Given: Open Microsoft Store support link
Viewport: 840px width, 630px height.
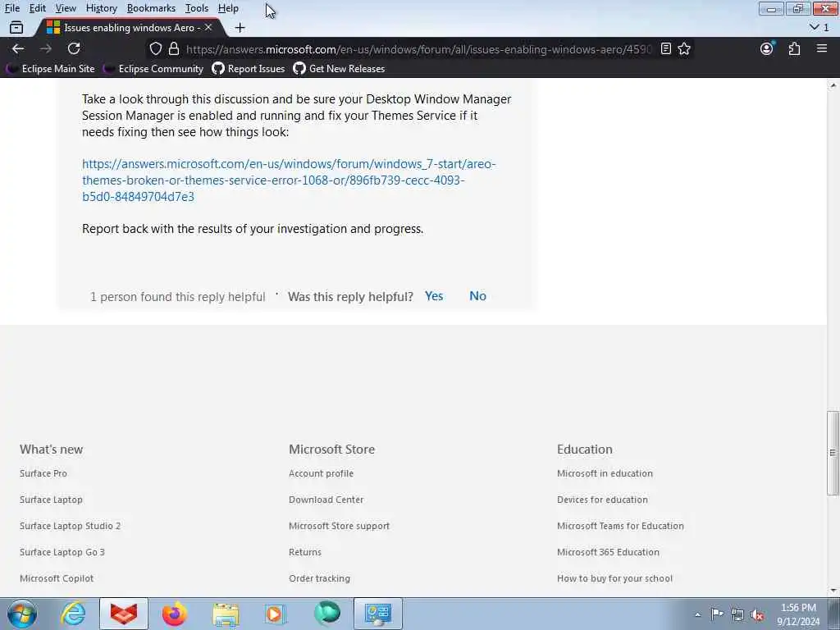Looking at the screenshot, I should (x=339, y=526).
